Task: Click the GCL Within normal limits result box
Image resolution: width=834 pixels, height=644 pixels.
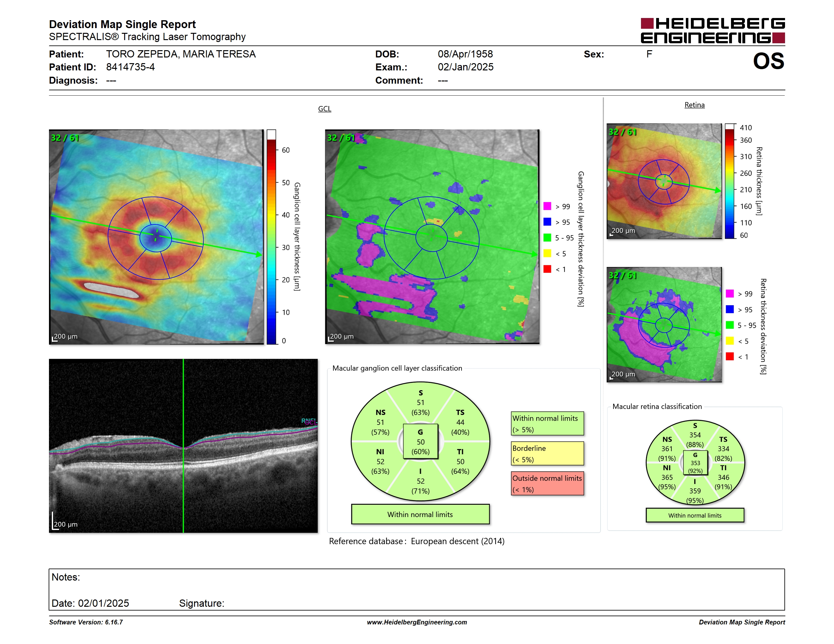Action: pos(420,514)
